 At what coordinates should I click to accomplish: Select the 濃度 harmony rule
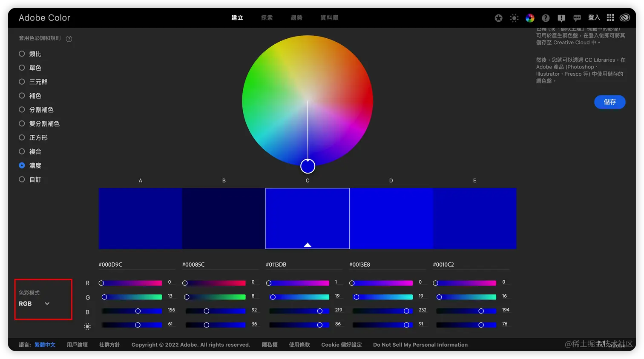coord(30,165)
